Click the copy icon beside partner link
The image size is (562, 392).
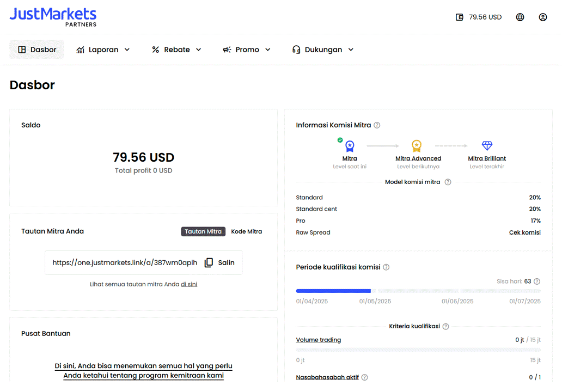(209, 262)
